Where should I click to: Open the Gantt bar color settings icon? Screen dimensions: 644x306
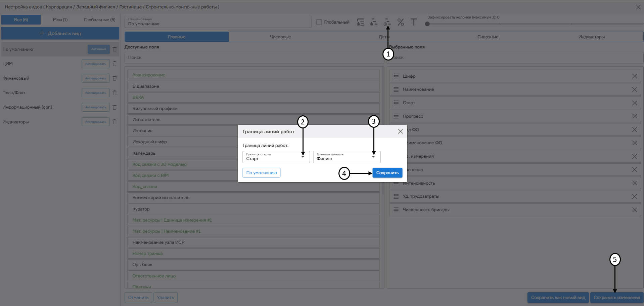tap(374, 22)
